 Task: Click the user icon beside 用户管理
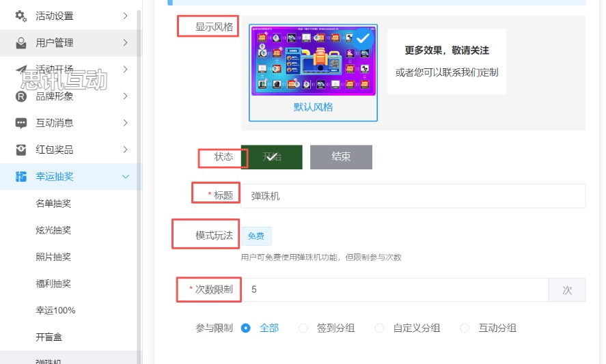[x=21, y=43]
